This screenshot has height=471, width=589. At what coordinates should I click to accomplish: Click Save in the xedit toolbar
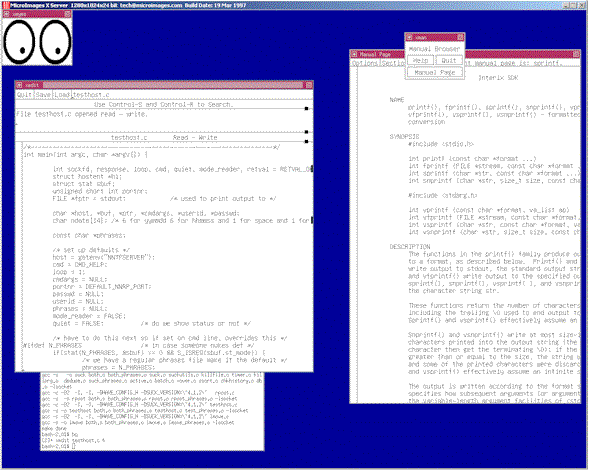tap(43, 95)
